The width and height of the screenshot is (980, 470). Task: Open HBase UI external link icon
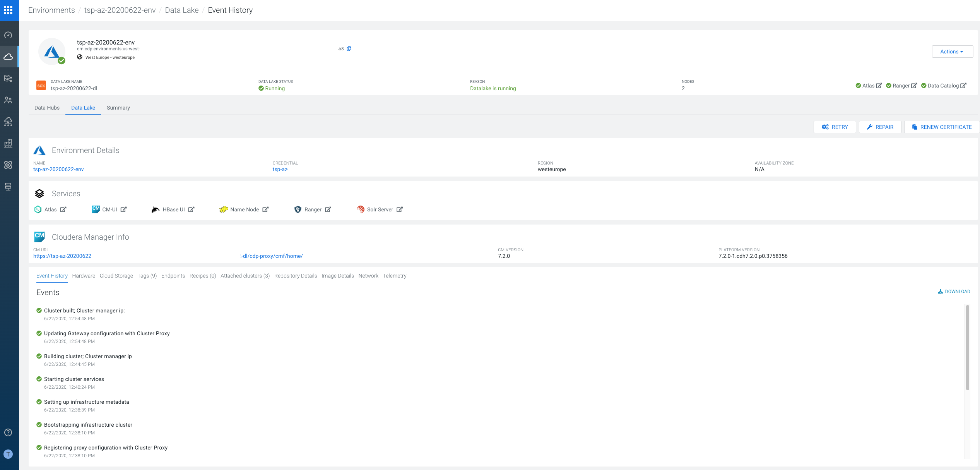pos(191,209)
